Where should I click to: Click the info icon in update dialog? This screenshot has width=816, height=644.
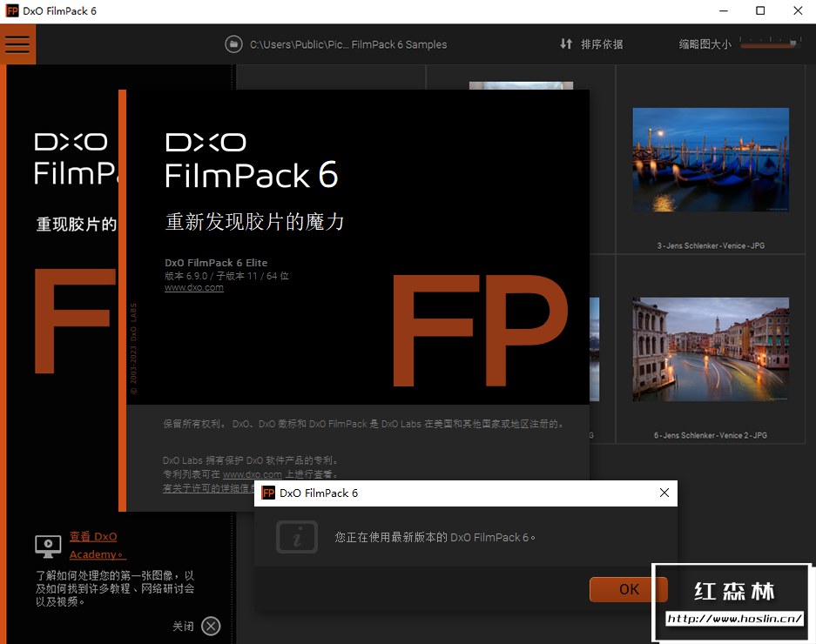[x=297, y=537]
